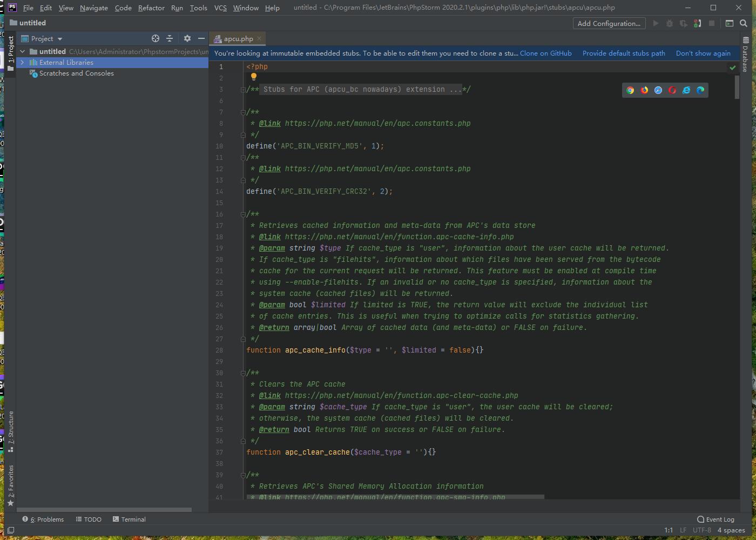Expand the External Libraries tree node
This screenshot has height=540, width=756.
(x=23, y=63)
